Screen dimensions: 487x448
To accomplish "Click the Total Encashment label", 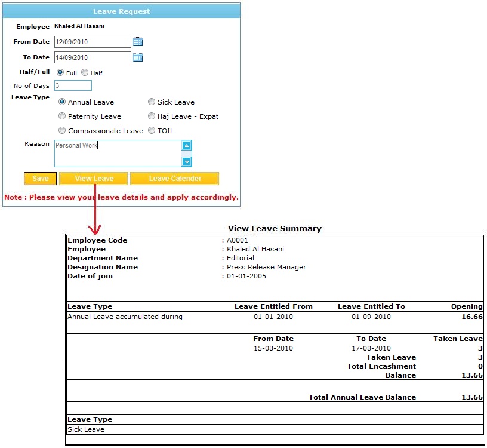I will pos(381,366).
